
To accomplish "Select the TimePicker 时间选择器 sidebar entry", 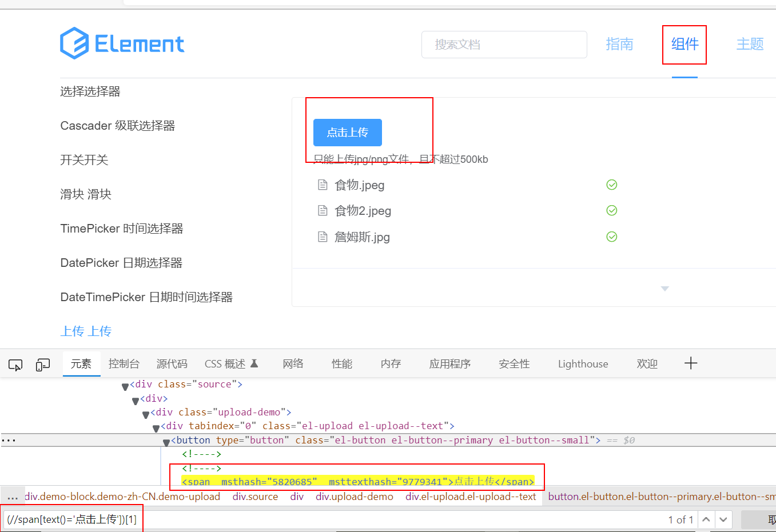I will pos(122,228).
